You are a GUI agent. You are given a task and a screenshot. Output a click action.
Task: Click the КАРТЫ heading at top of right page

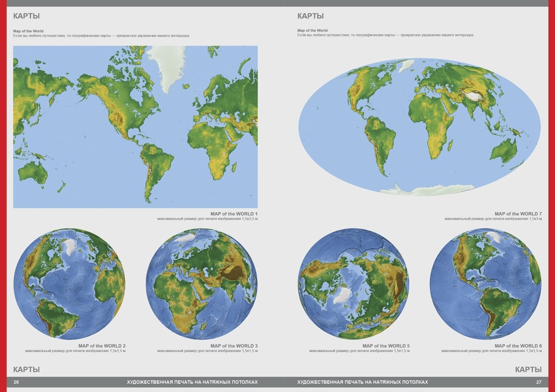pyautogui.click(x=310, y=16)
